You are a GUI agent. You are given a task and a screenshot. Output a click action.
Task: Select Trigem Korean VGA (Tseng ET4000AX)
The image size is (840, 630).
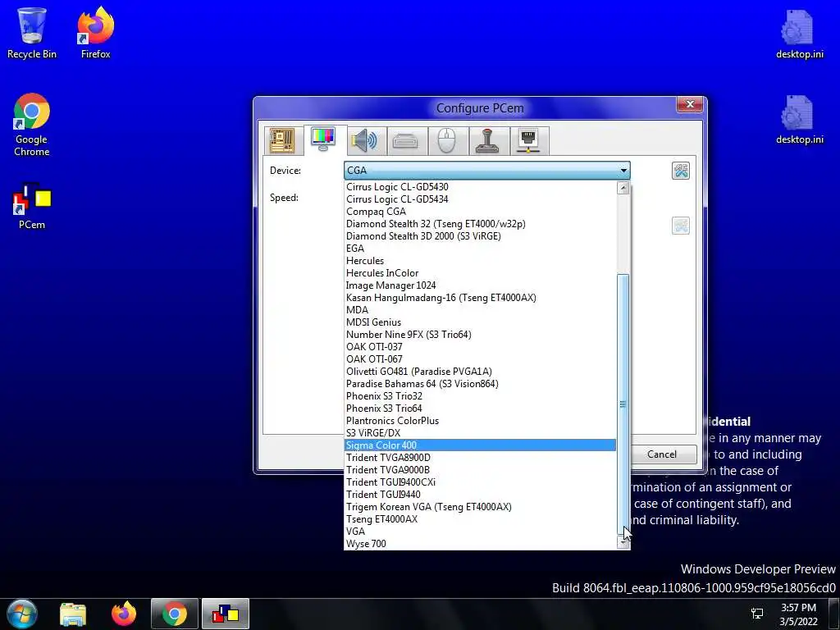pos(480,507)
